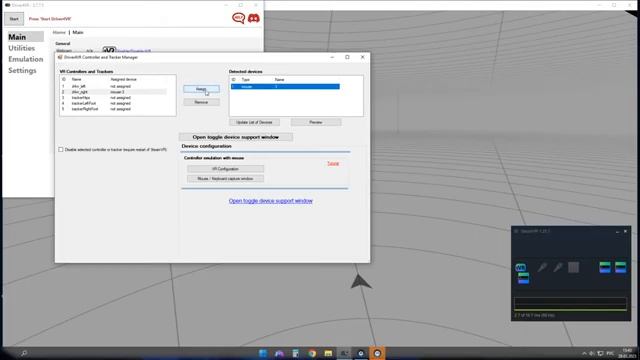Click the gray base station icon in SteamVR
The width and height of the screenshot is (640, 360).
[x=573, y=267]
